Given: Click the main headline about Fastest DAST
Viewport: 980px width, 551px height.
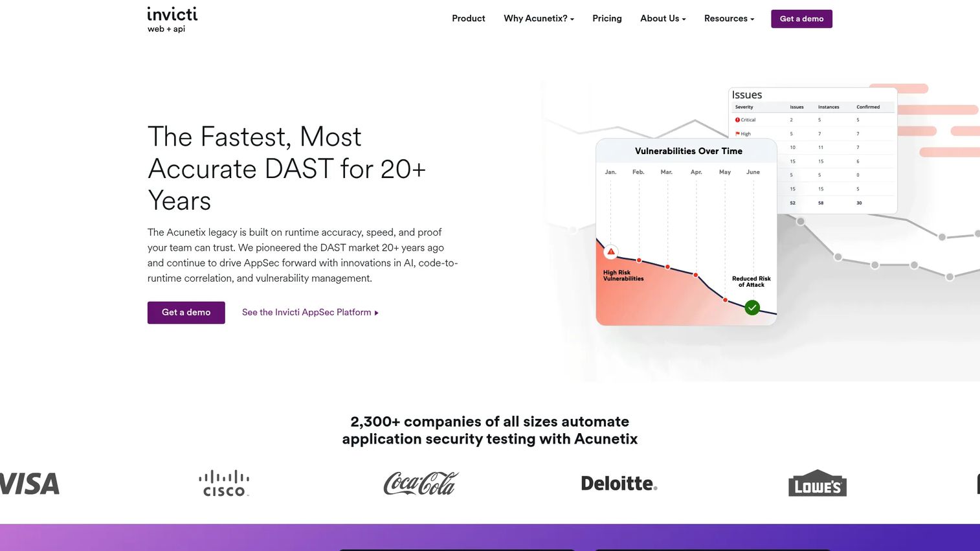Looking at the screenshot, I should pos(287,168).
